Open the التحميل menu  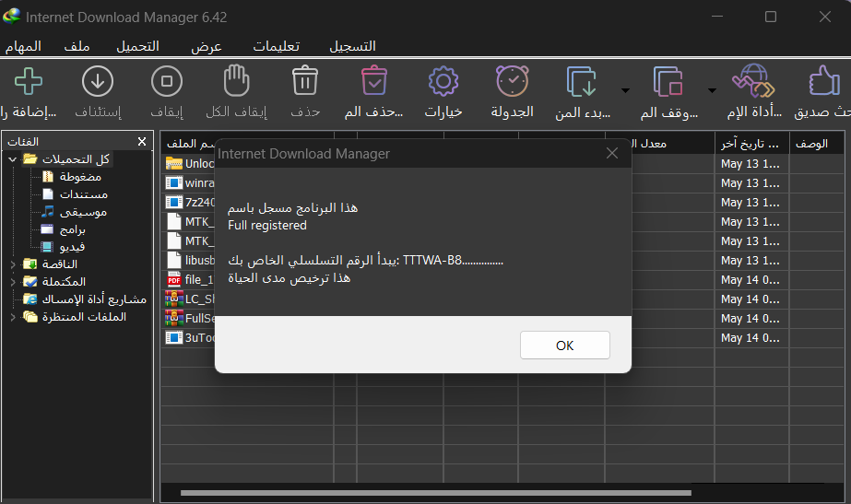(x=138, y=47)
